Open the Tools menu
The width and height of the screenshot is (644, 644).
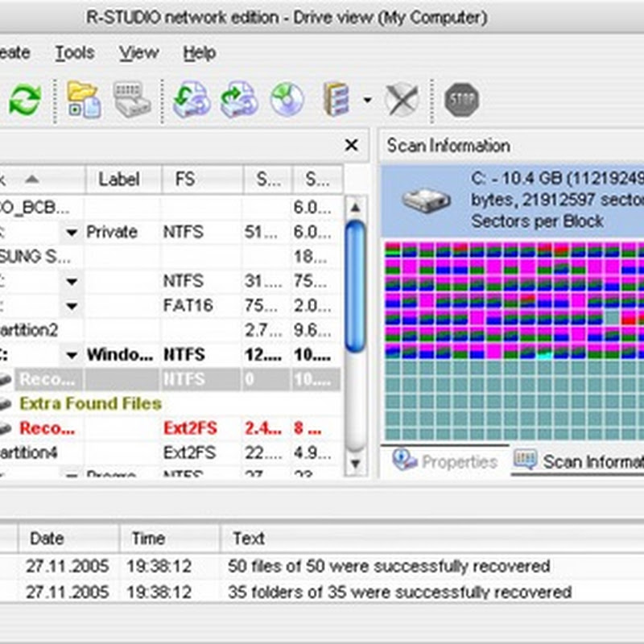[x=74, y=53]
